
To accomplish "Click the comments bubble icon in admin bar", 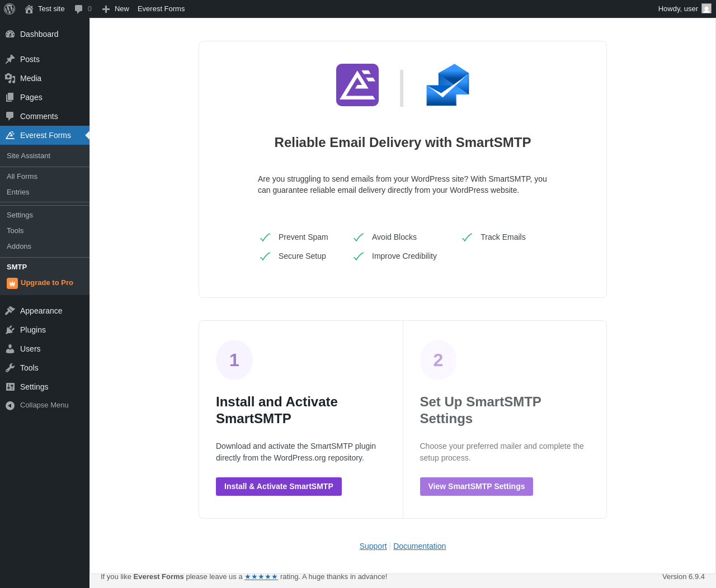I will (x=79, y=9).
